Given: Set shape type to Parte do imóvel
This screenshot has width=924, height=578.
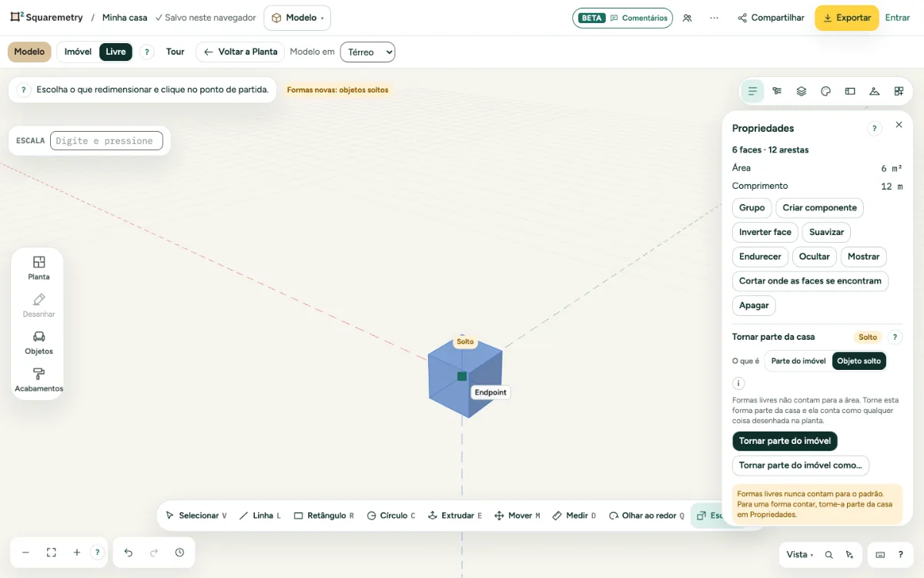Looking at the screenshot, I should 798,361.
